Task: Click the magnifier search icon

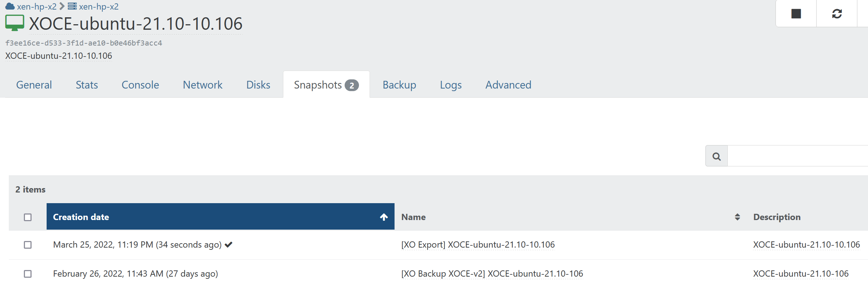Action: coord(716,157)
